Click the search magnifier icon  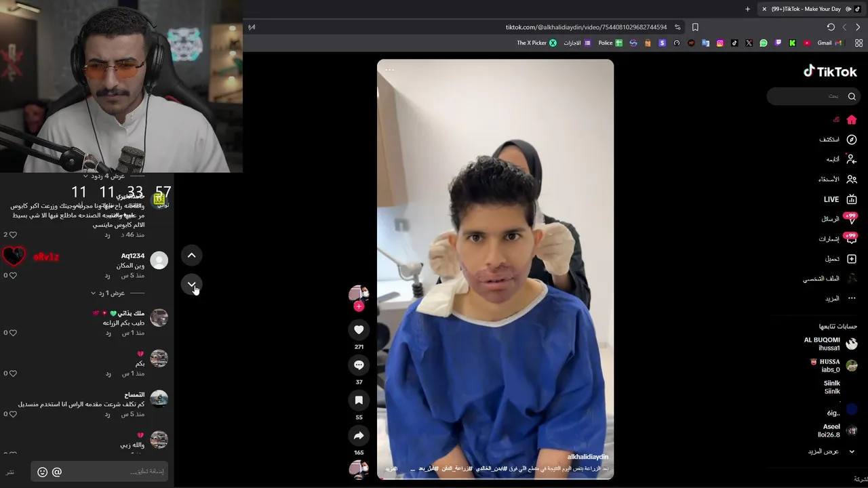click(852, 96)
